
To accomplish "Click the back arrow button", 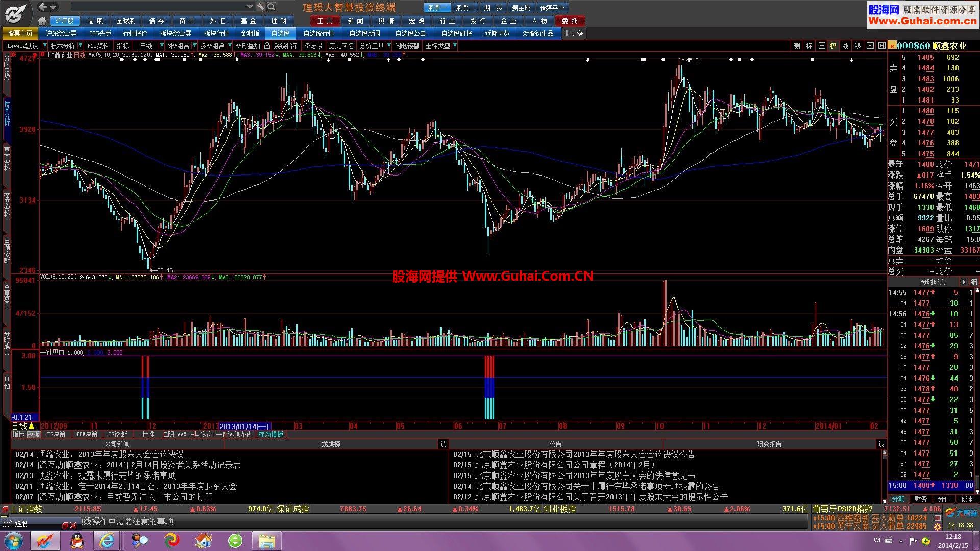I will tap(43, 7).
